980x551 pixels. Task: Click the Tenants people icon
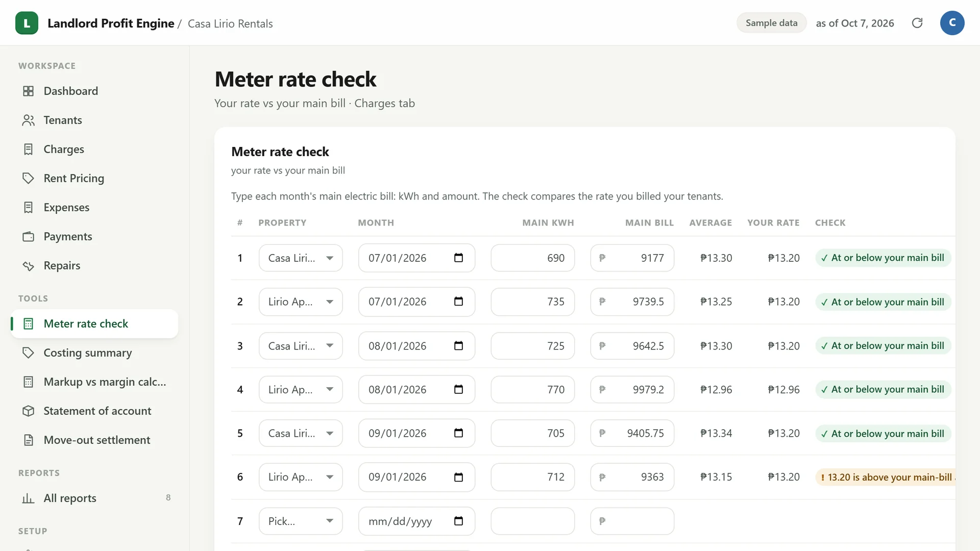coord(29,120)
